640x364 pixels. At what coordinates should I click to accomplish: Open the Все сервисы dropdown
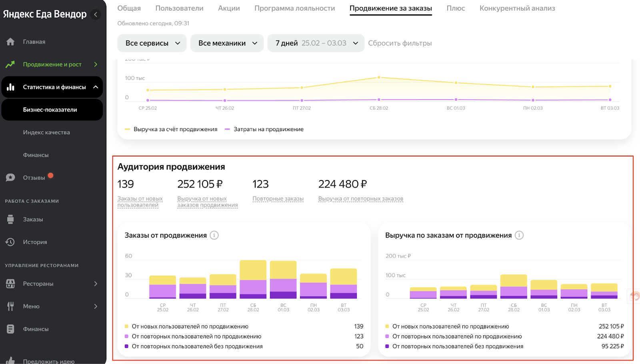tap(152, 43)
